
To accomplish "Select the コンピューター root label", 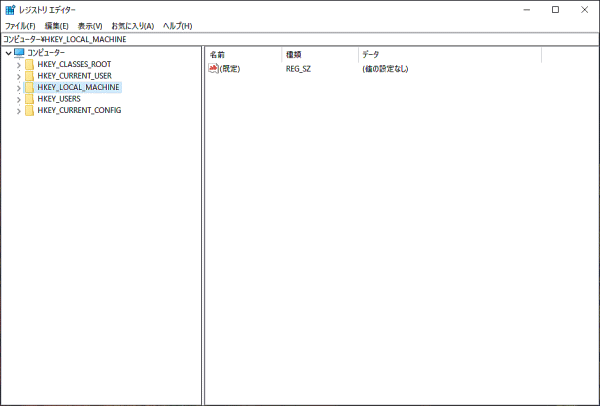I will click(46, 53).
